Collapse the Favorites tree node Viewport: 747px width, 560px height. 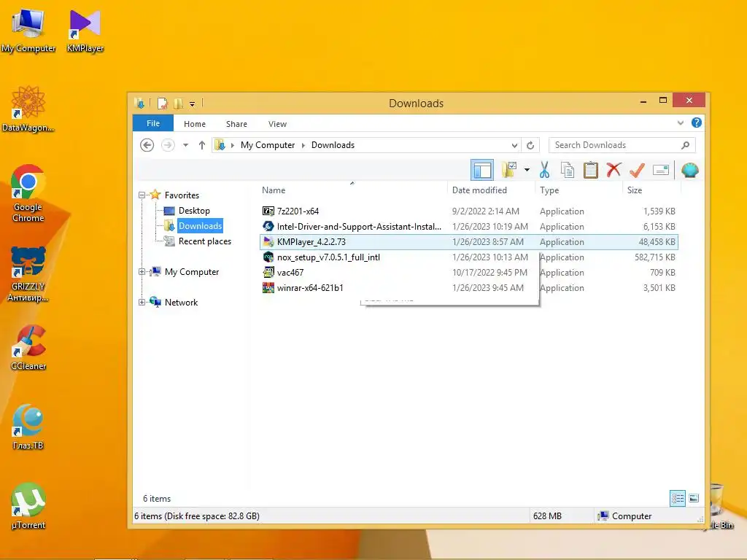click(142, 195)
